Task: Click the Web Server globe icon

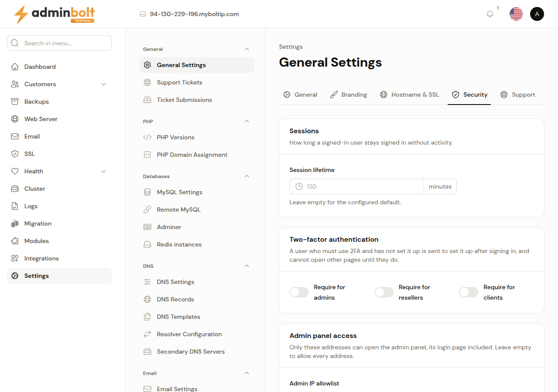Action: [x=15, y=119]
